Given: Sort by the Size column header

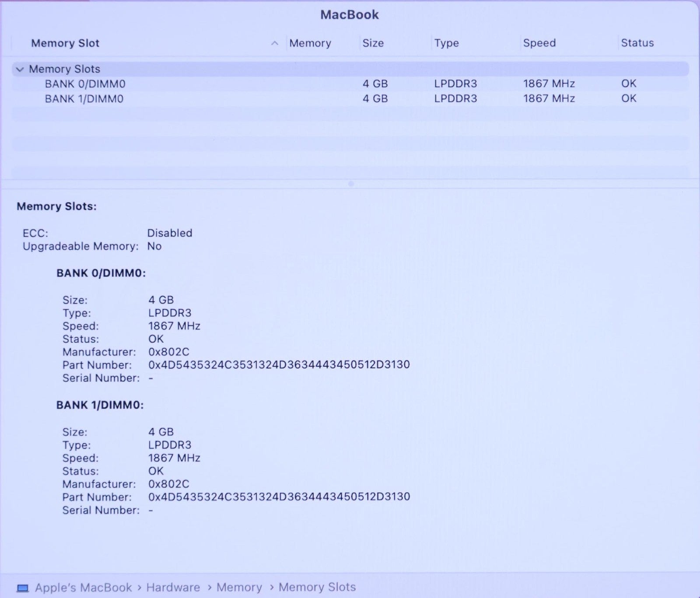Looking at the screenshot, I should coord(373,43).
